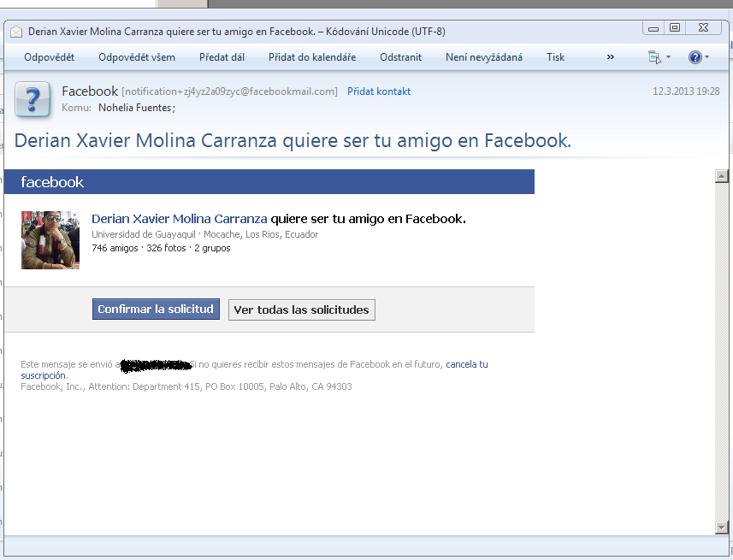
Task: Click recipient name Nohelia Fuentes
Action: click(137, 108)
